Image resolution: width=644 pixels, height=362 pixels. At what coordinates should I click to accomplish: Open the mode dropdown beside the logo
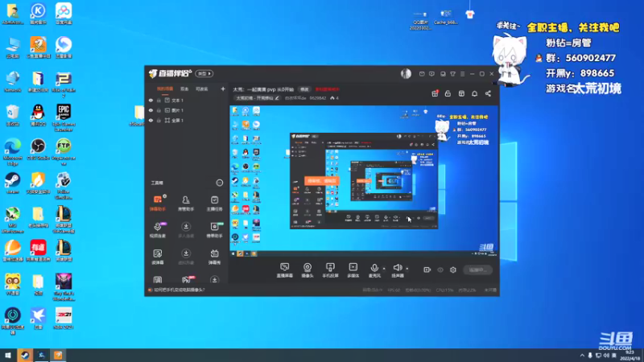(x=204, y=73)
